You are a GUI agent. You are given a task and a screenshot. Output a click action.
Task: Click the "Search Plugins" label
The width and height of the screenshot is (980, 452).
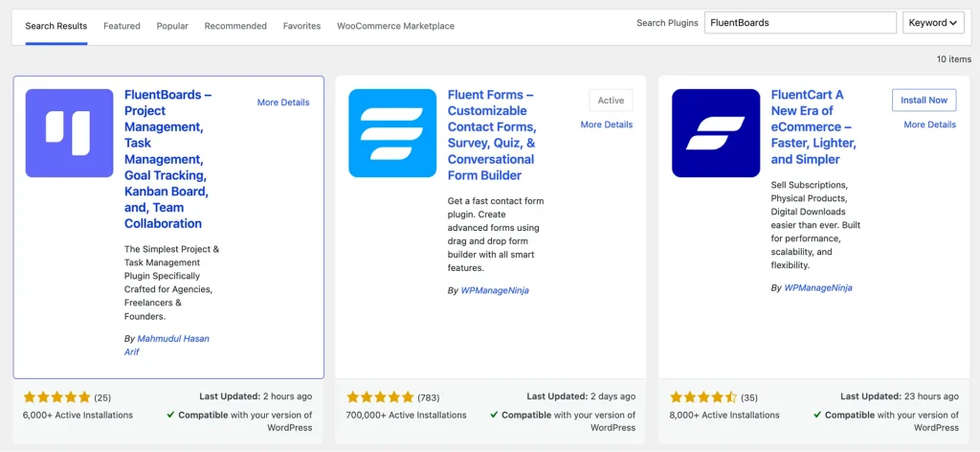click(x=667, y=23)
